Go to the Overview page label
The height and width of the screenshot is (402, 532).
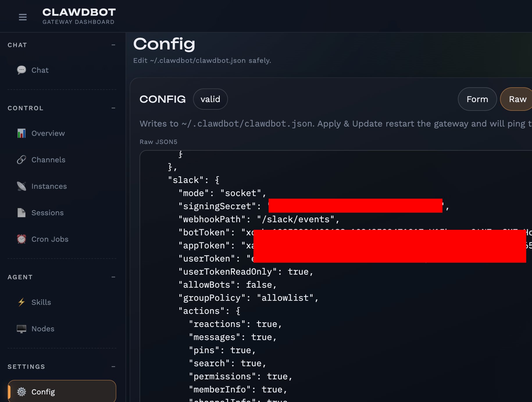click(x=48, y=133)
